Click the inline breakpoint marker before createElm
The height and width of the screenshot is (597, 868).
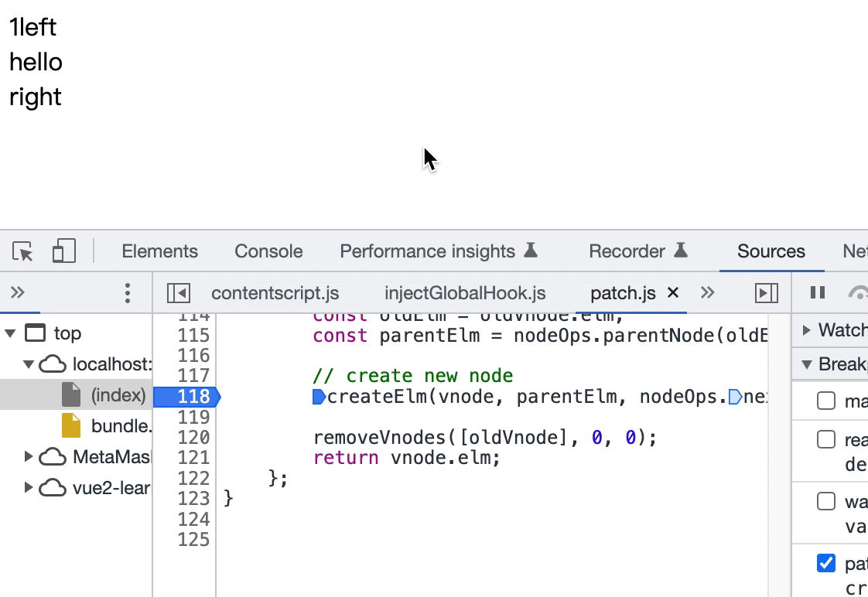319,397
